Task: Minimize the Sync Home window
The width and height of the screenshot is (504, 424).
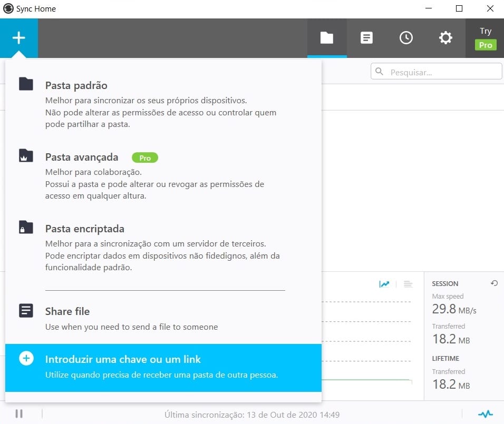Action: [429, 8]
